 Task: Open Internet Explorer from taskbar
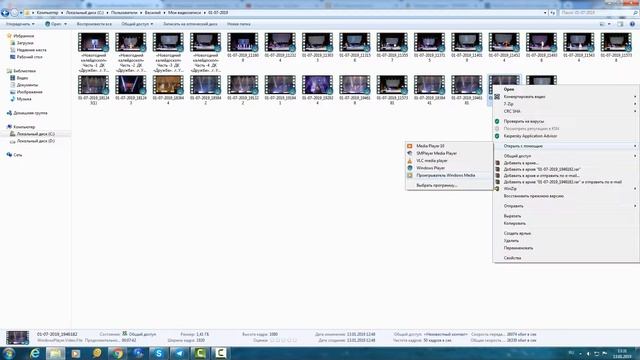click(x=35, y=353)
